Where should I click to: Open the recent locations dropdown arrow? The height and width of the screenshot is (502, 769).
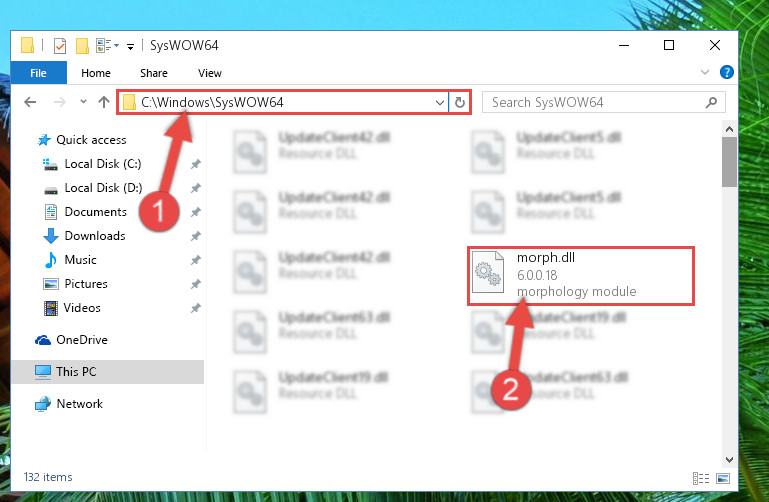[83, 101]
